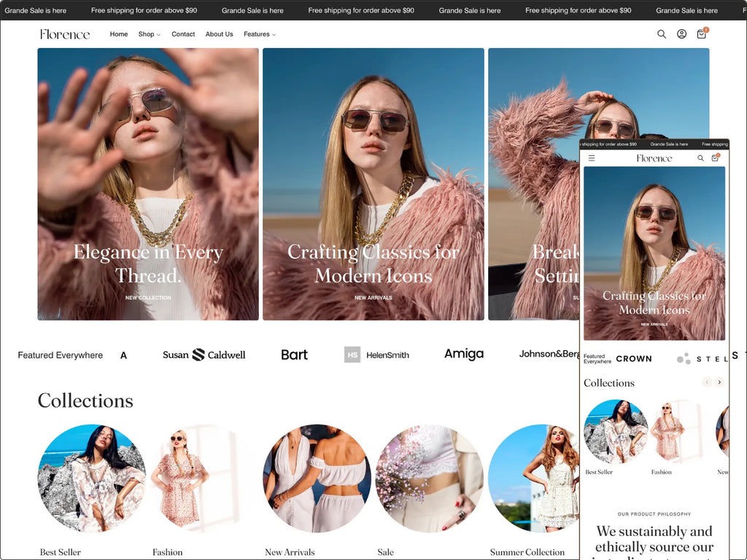Open the user account icon

coord(681,34)
